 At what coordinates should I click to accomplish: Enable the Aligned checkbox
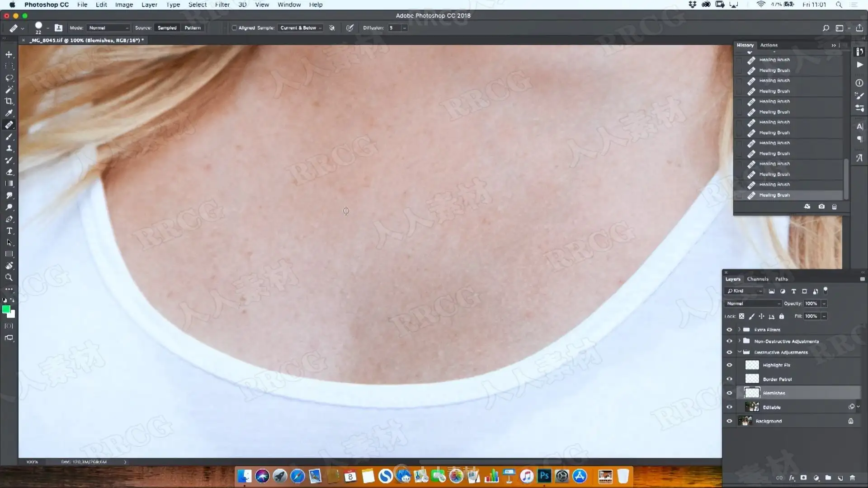234,28
